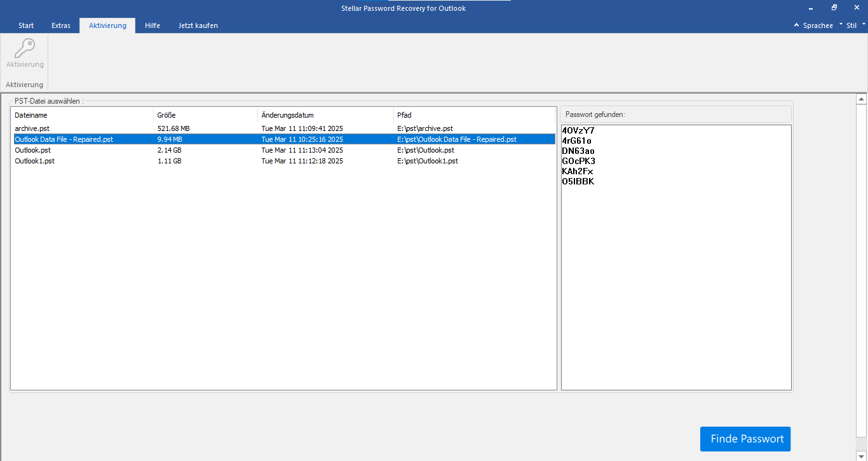Close the Stellar Password Recovery window
Screen dimensions: 868x461
pyautogui.click(x=856, y=8)
